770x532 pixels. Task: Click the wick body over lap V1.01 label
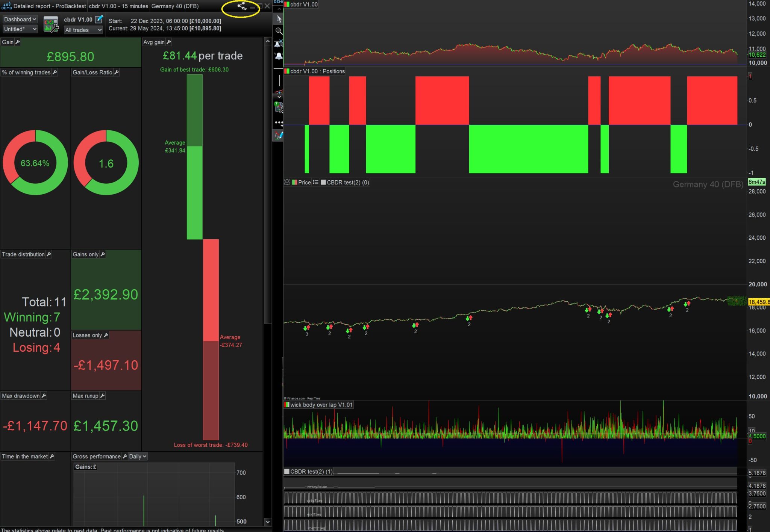(321, 405)
